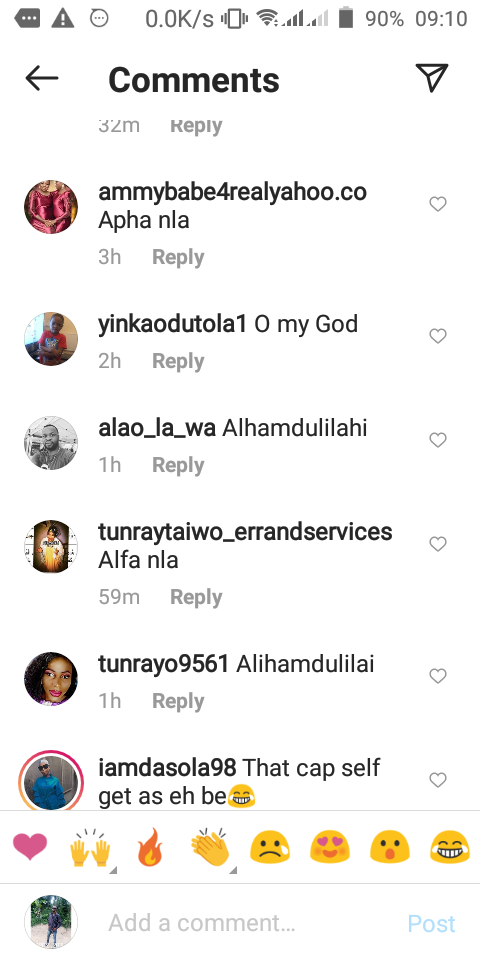480x960 pixels.
Task: Insert the pink heart emoji
Action: 29,848
